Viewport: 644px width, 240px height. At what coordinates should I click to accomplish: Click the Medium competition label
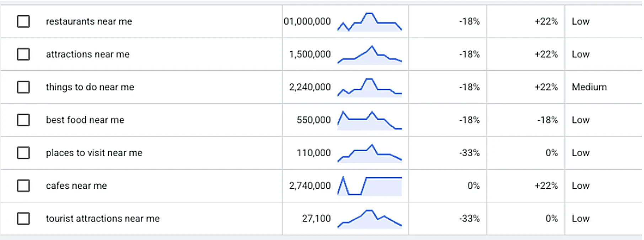[589, 87]
